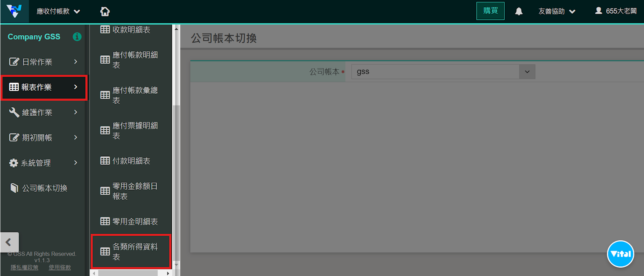Screen dimensions: 644x276
Task: Open notifications bell icon
Action: pos(519,11)
